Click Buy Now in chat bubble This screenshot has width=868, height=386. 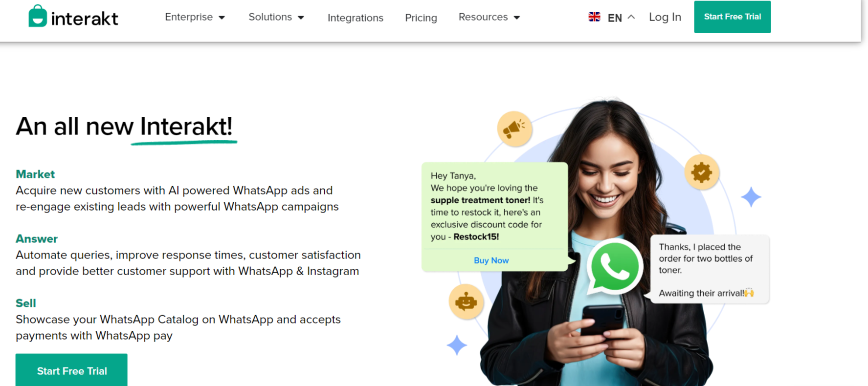[x=491, y=260]
